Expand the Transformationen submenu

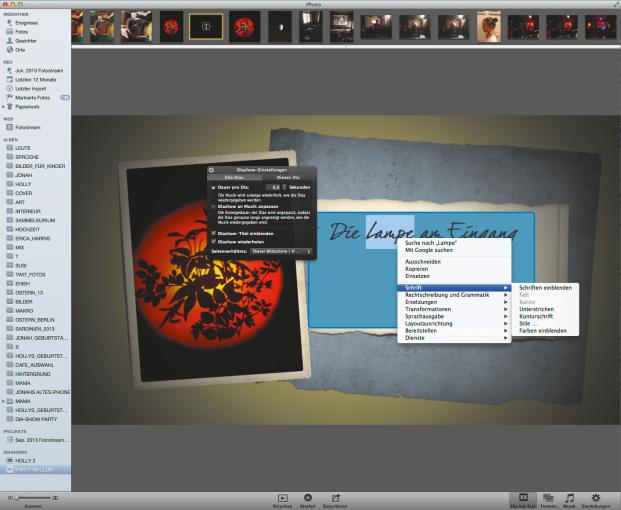[454, 309]
